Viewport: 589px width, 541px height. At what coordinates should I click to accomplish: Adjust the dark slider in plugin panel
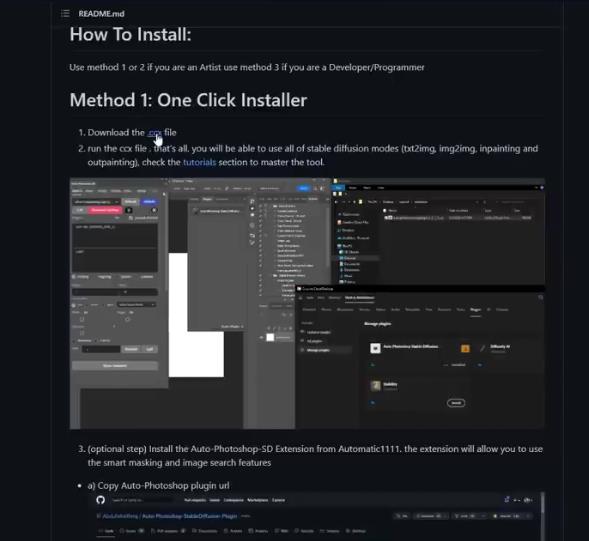pos(115,292)
